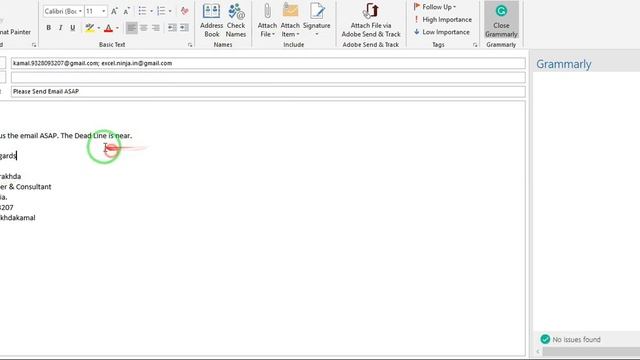Toggle Low Importance tag
Image resolution: width=640 pixels, height=360 pixels.
pos(442,32)
